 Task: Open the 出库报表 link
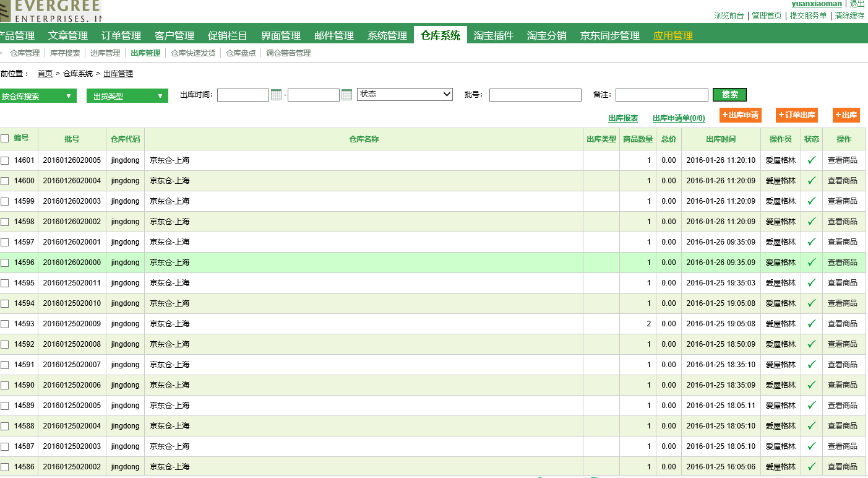tap(623, 118)
